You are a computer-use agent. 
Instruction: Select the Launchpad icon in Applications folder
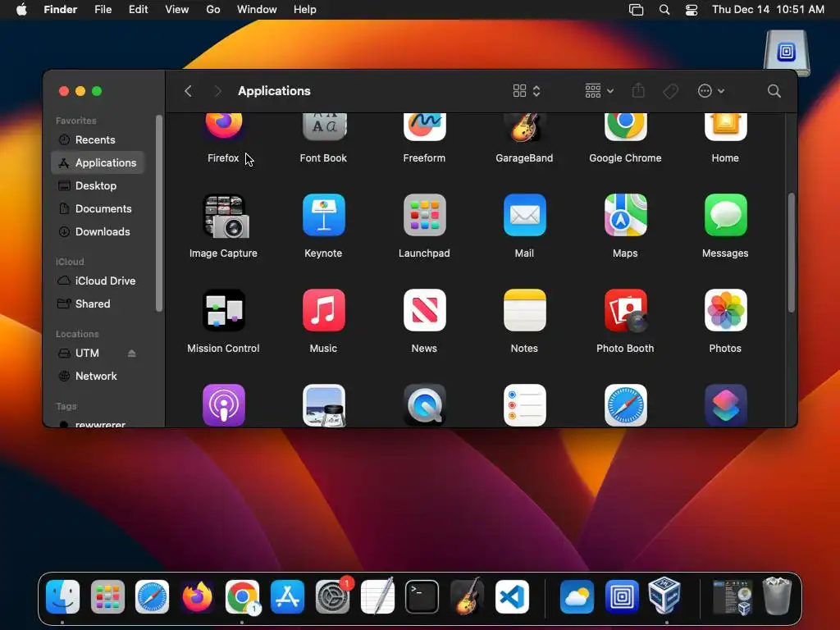(x=424, y=215)
